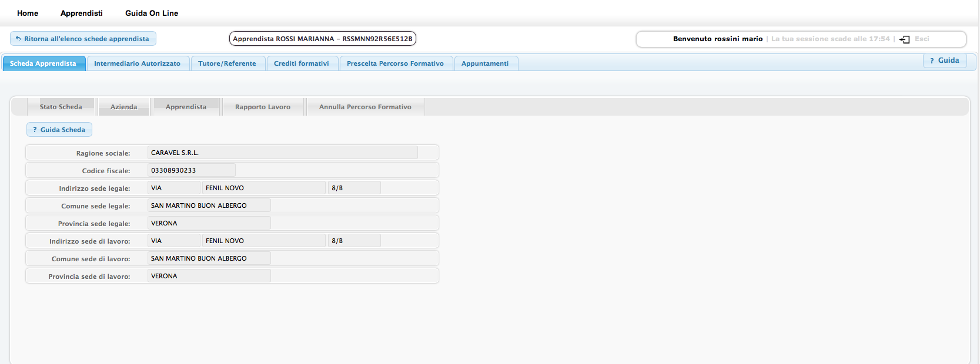Screen dimensions: 980x364
Task: Open the Tutore/Referente tab
Action: tap(227, 63)
